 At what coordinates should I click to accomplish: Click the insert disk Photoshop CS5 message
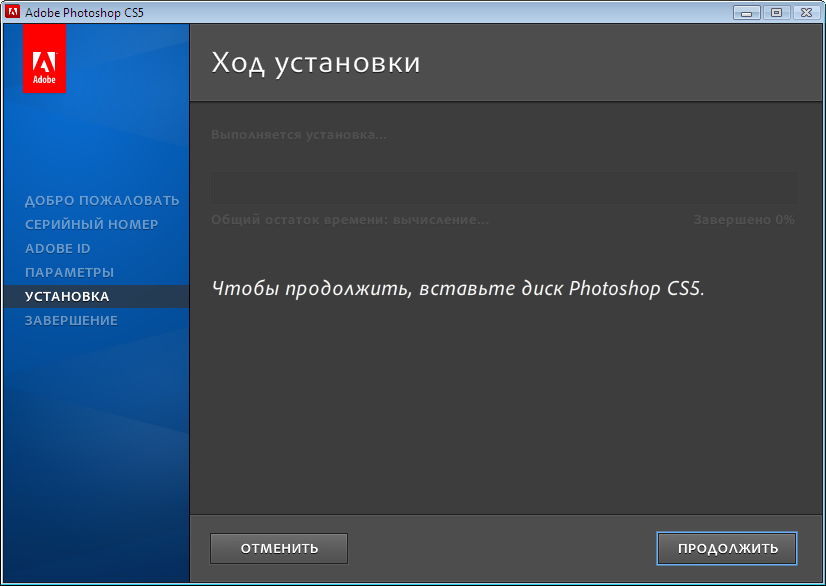point(458,289)
